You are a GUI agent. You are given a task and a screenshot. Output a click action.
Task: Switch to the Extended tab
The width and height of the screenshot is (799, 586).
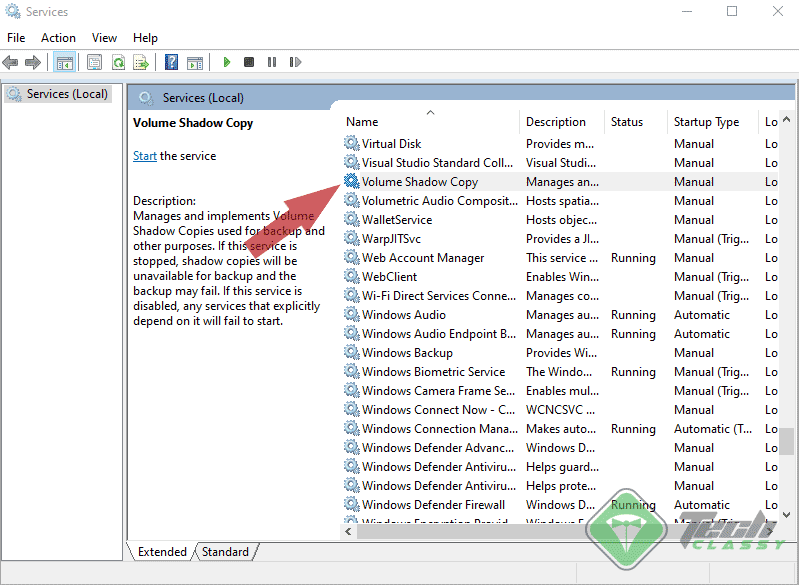tap(162, 552)
